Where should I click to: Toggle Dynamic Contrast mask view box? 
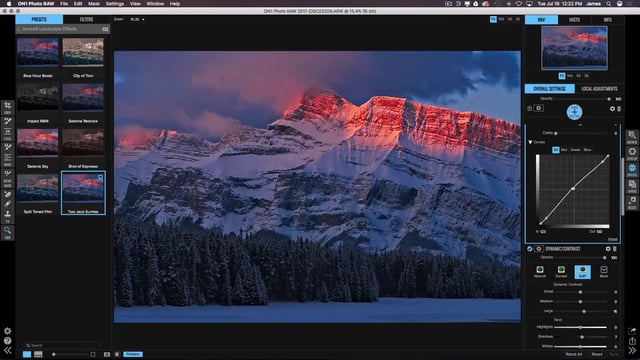point(539,249)
